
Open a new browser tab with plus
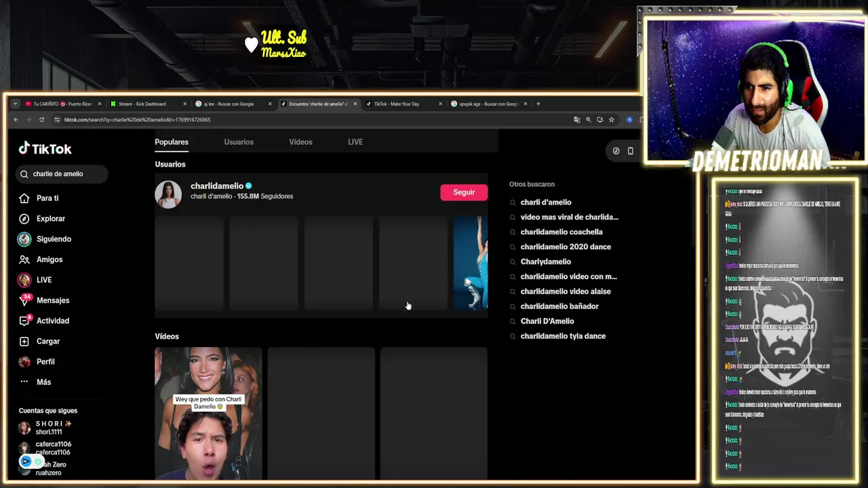(x=538, y=104)
